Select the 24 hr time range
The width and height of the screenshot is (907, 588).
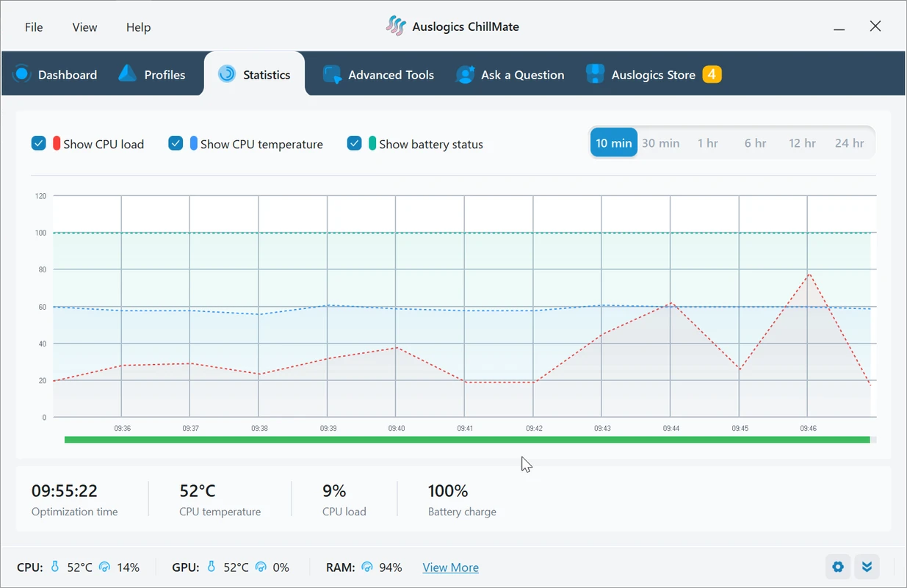849,143
